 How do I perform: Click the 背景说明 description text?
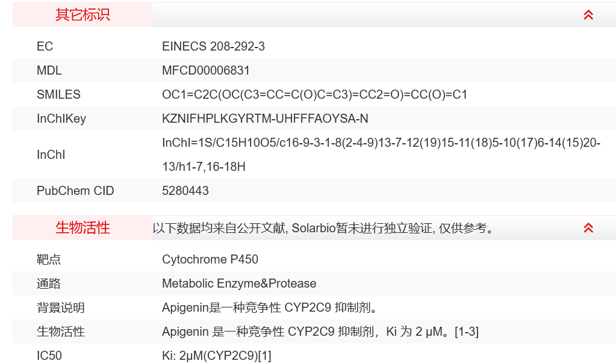click(x=271, y=307)
